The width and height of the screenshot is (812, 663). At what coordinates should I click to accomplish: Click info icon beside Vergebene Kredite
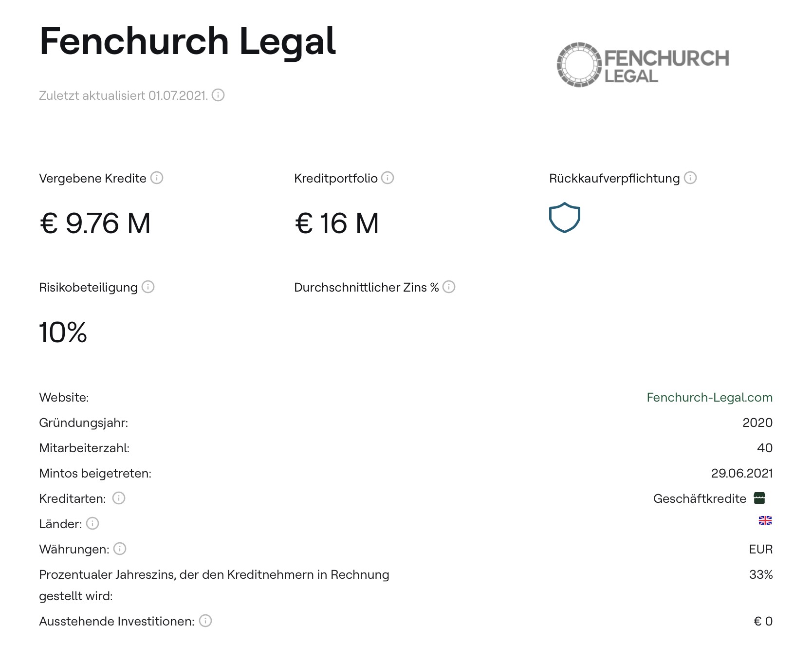pos(157,178)
